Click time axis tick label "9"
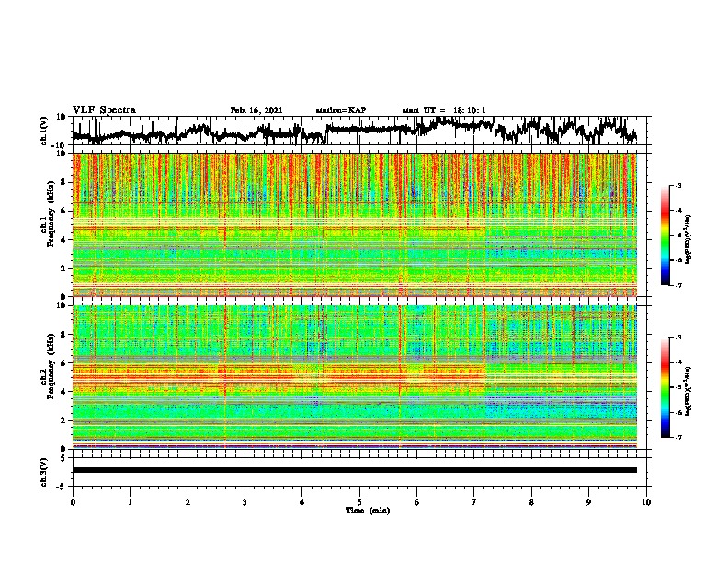 point(588,502)
